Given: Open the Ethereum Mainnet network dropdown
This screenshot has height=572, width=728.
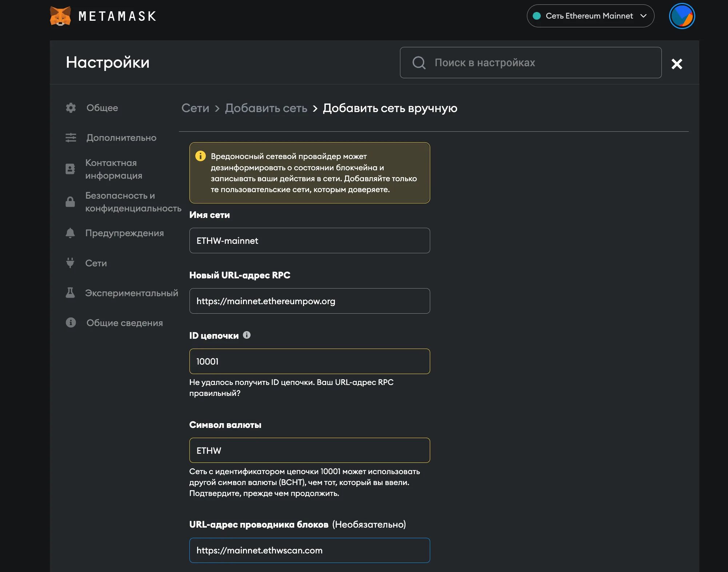Looking at the screenshot, I should pyautogui.click(x=590, y=16).
